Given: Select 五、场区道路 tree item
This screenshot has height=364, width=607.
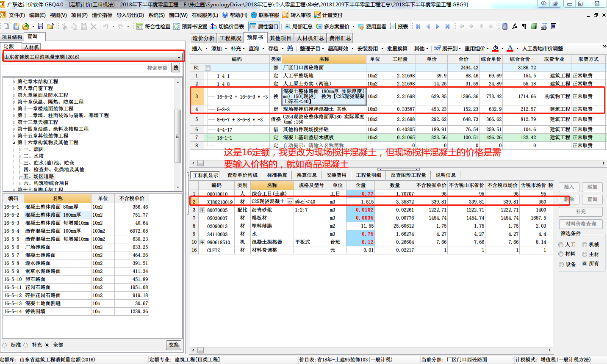Looking at the screenshot, I should (x=39, y=176).
